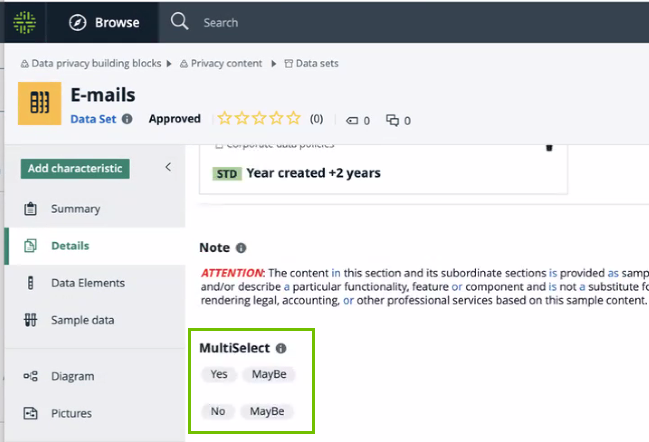Click the Add characteristic button
The image size is (649, 442).
[x=75, y=168]
